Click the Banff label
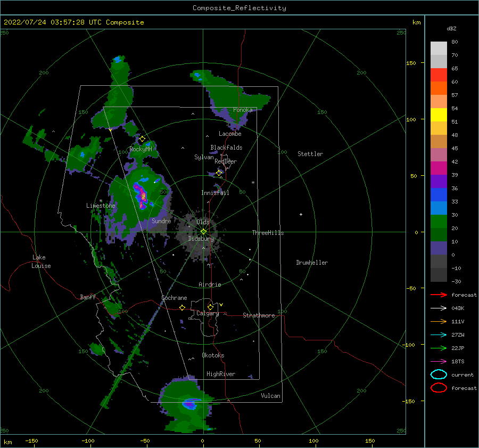Image resolution: width=479 pixels, height=448 pixels. click(88, 297)
